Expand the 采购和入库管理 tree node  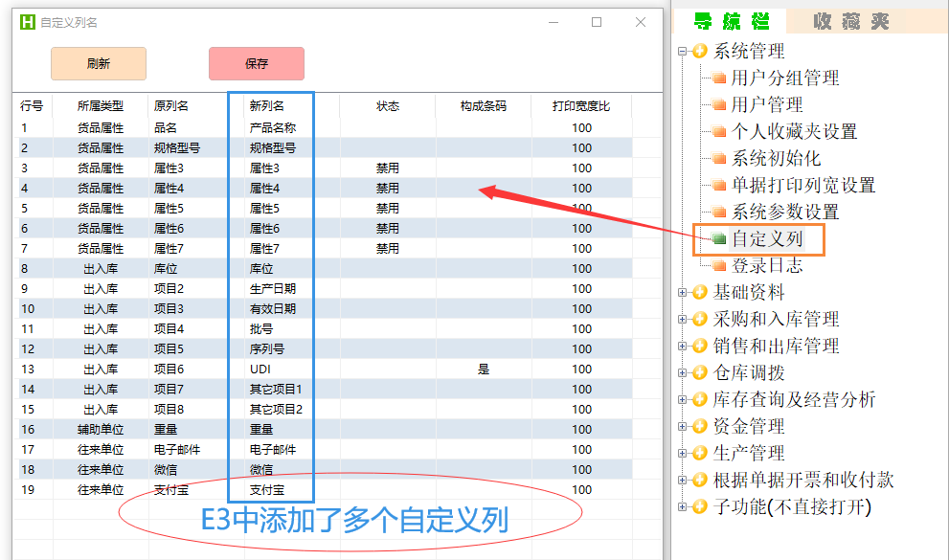tap(682, 320)
